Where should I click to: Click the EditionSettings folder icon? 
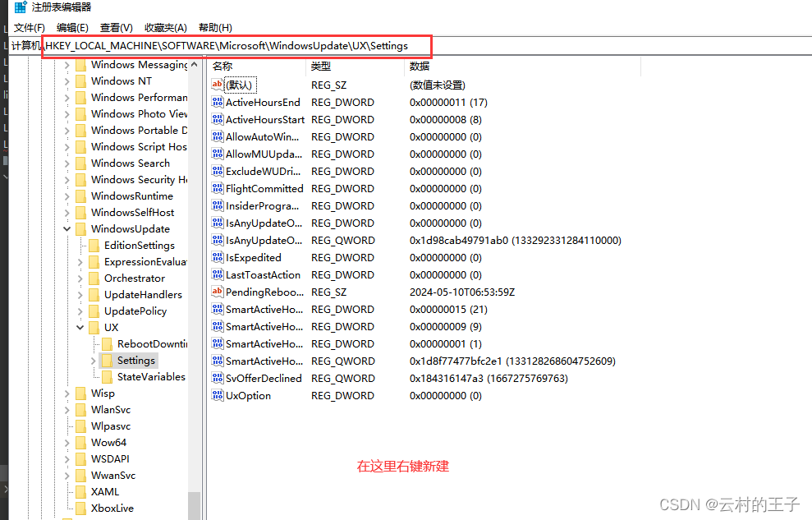coord(94,246)
